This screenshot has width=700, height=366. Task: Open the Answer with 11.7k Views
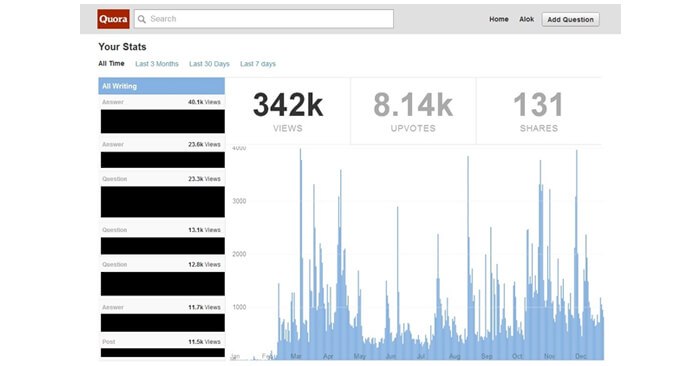[x=162, y=317]
